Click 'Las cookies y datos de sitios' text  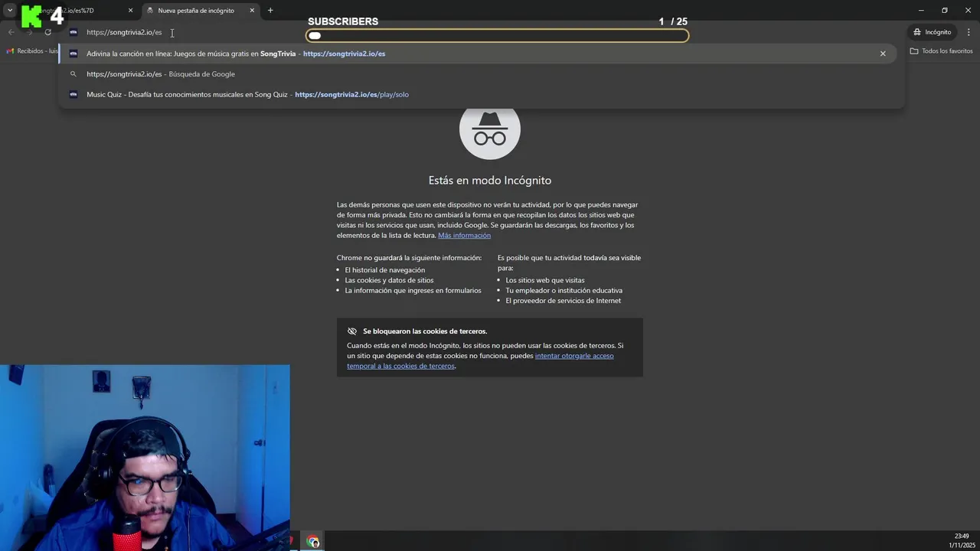click(x=389, y=280)
